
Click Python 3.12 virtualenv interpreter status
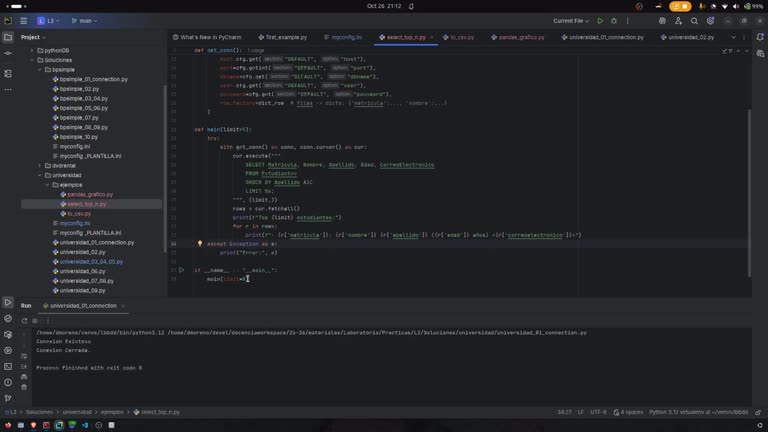[x=698, y=412]
